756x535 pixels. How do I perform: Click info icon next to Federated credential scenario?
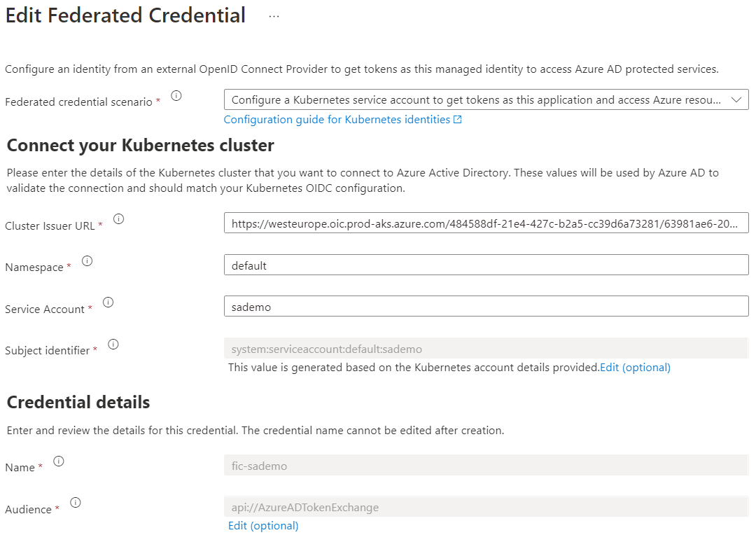[176, 96]
